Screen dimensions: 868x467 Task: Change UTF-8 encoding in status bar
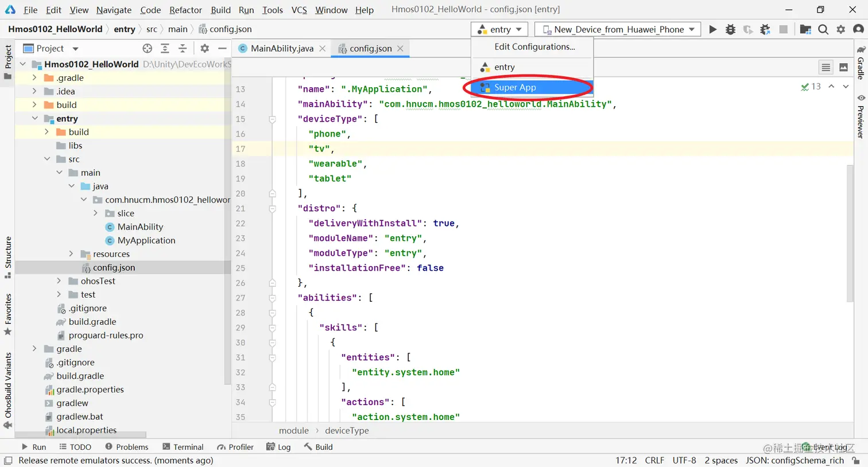[684, 460]
